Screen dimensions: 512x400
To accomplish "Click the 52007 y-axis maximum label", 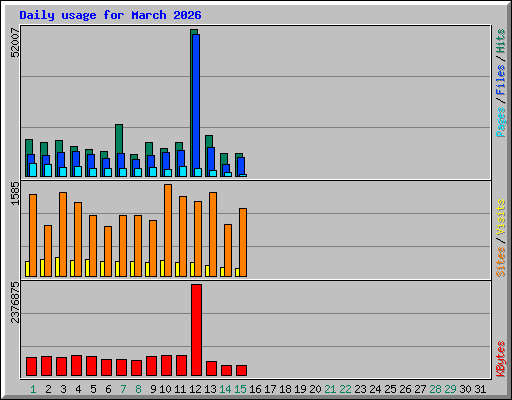I will pos(15,43).
